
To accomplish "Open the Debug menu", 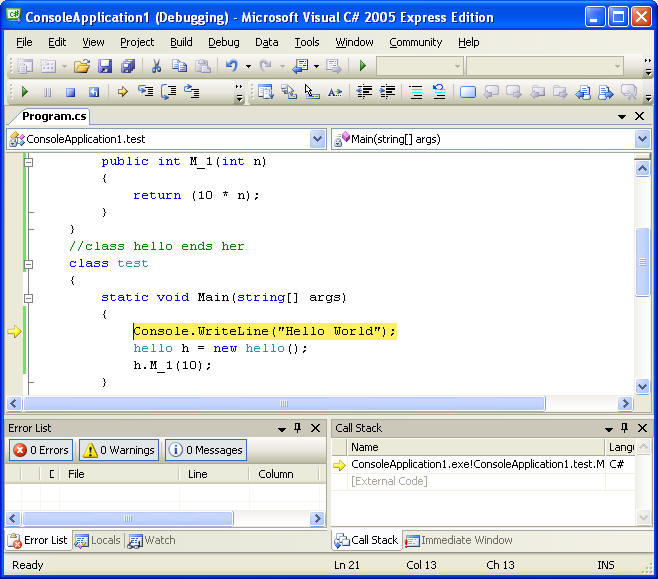I will [x=223, y=42].
